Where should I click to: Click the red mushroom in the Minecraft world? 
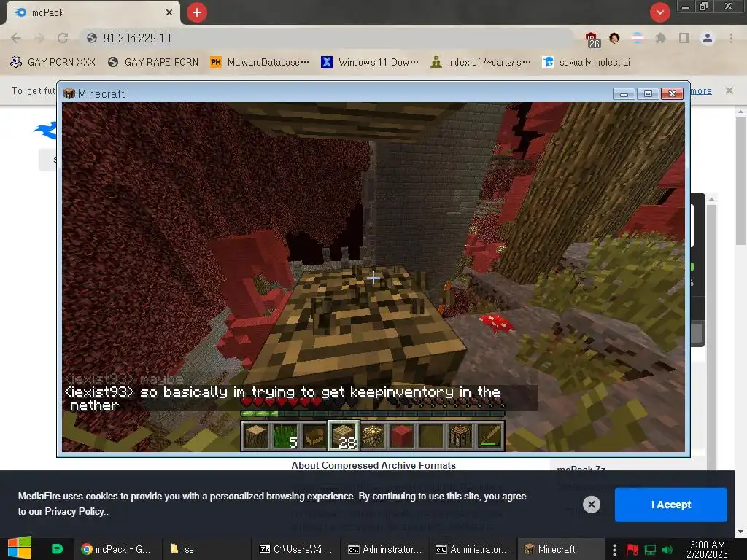(497, 324)
